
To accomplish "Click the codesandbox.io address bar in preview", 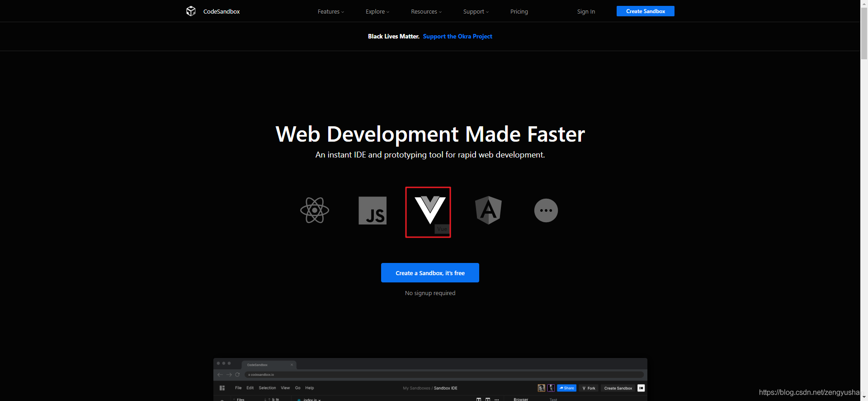I will [x=444, y=375].
